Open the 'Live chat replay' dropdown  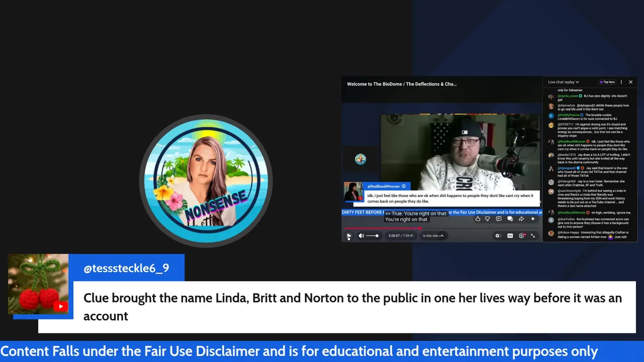(563, 82)
